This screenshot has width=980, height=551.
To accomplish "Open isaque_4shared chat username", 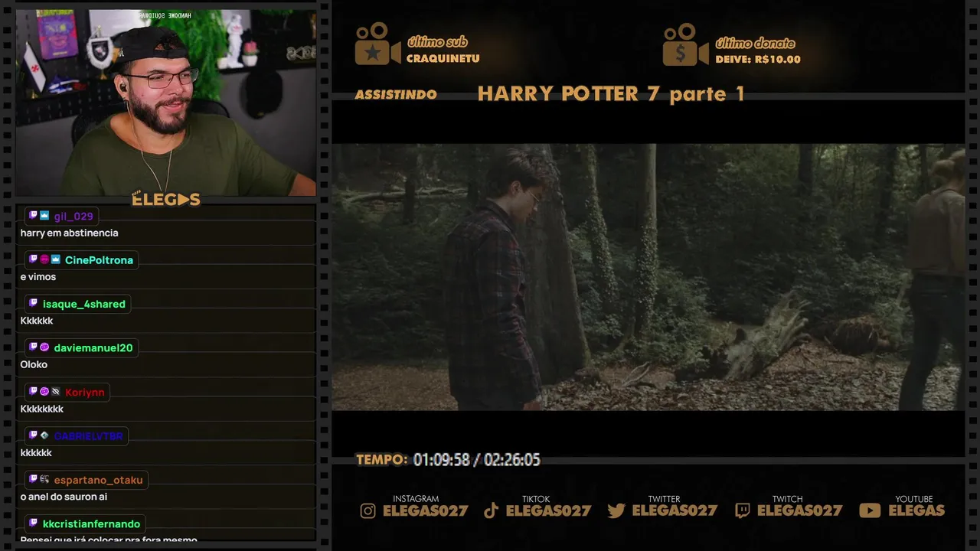I will pos(83,304).
